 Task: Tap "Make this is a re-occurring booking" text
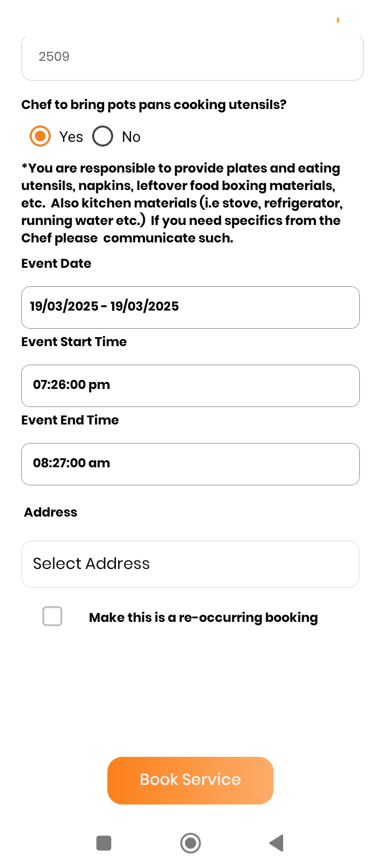point(203,618)
